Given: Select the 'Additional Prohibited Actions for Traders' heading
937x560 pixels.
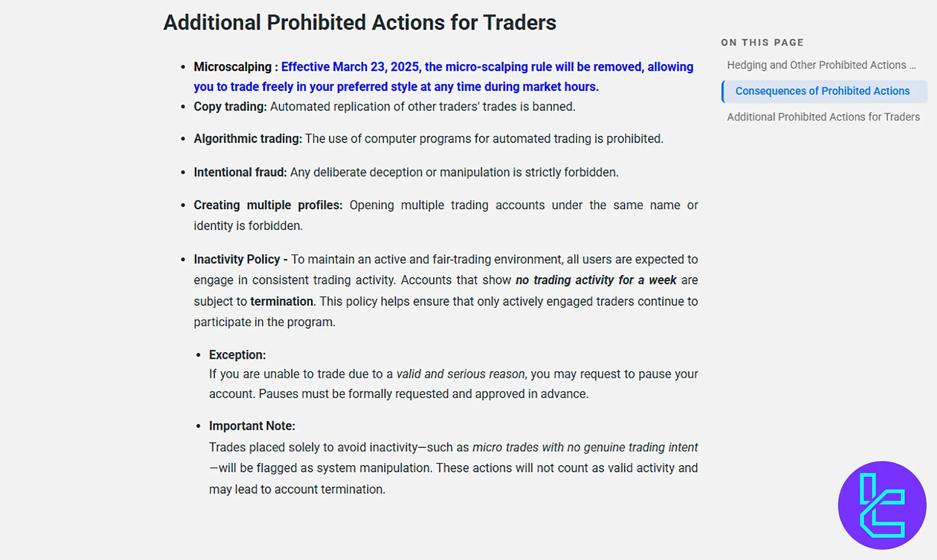Looking at the screenshot, I should [359, 22].
